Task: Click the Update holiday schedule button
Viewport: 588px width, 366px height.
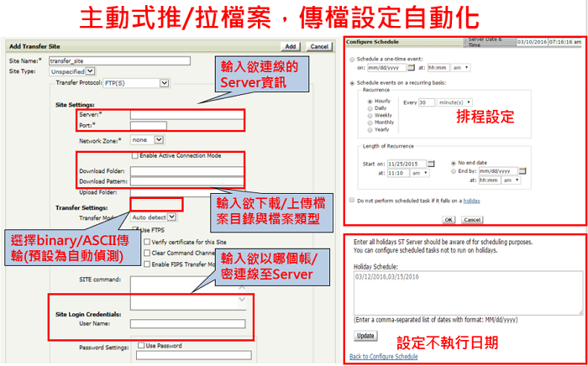Action: [365, 335]
